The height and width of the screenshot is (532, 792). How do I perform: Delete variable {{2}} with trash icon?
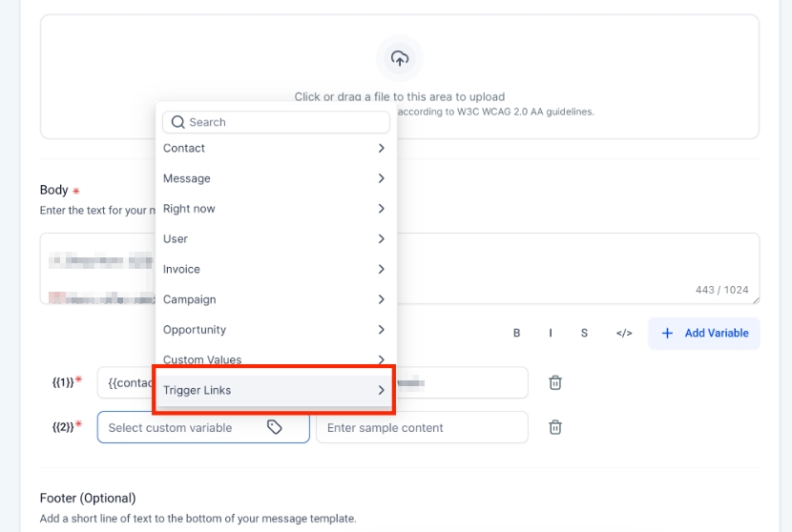point(555,427)
